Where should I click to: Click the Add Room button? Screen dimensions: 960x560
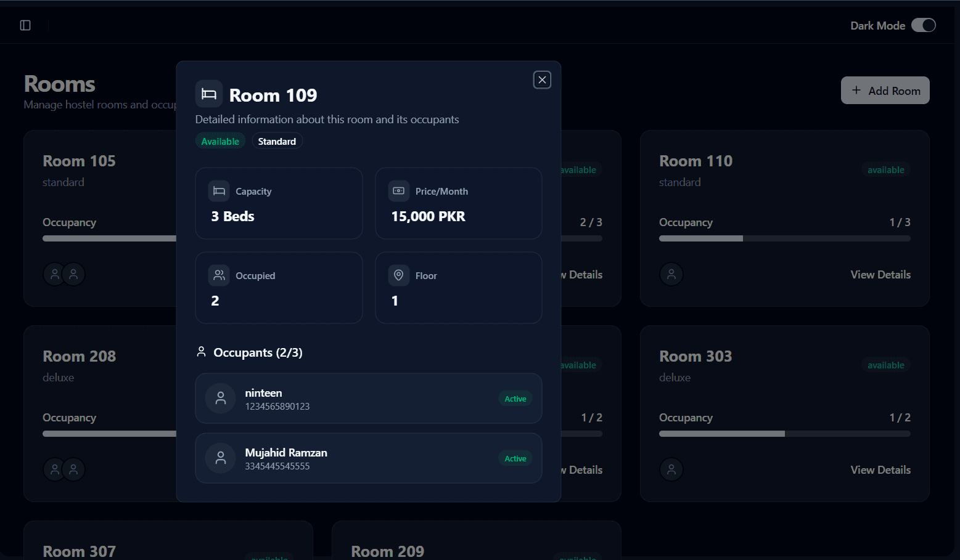885,91
